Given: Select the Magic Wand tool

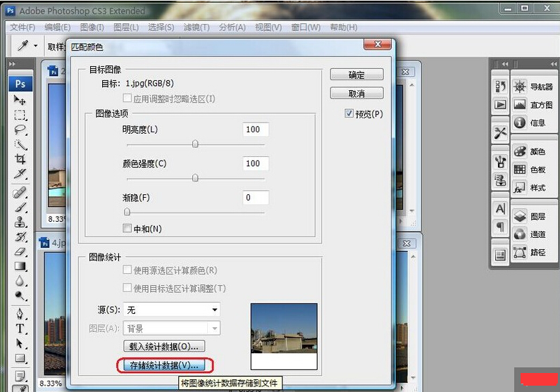Looking at the screenshot, I should click(x=20, y=145).
